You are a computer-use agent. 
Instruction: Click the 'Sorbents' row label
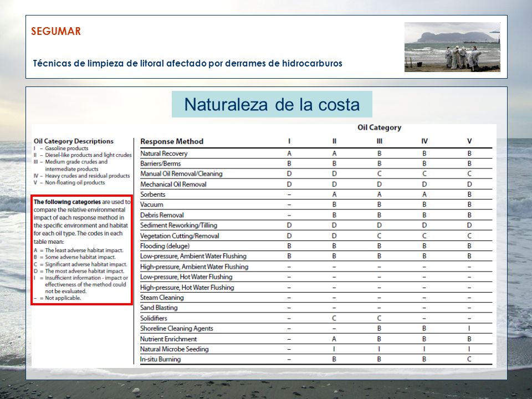click(153, 195)
